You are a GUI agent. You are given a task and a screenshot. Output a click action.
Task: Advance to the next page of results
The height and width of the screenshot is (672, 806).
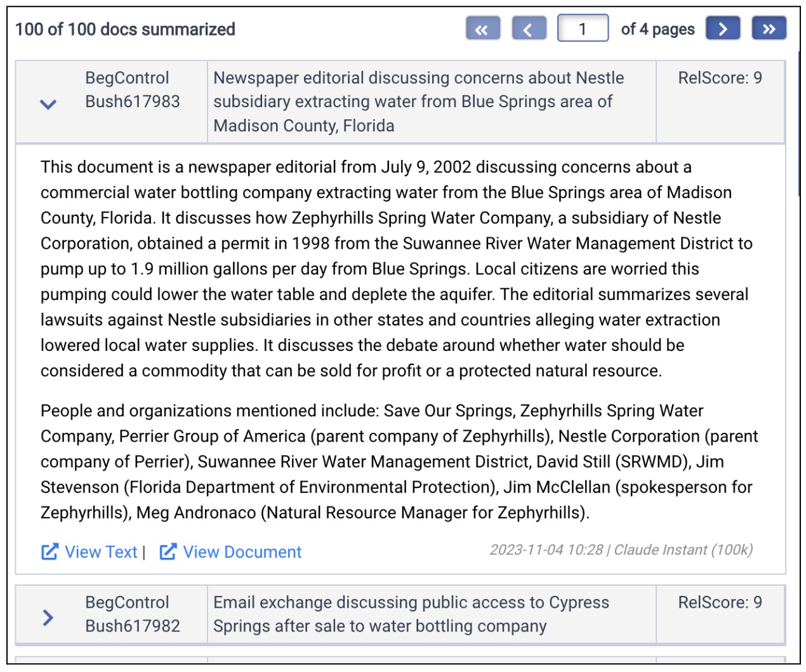[723, 29]
